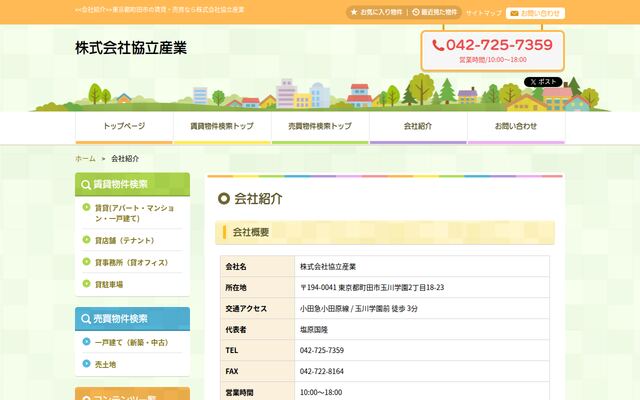Click the 営業時間/10:00～18:00 text in header box

tap(493, 60)
